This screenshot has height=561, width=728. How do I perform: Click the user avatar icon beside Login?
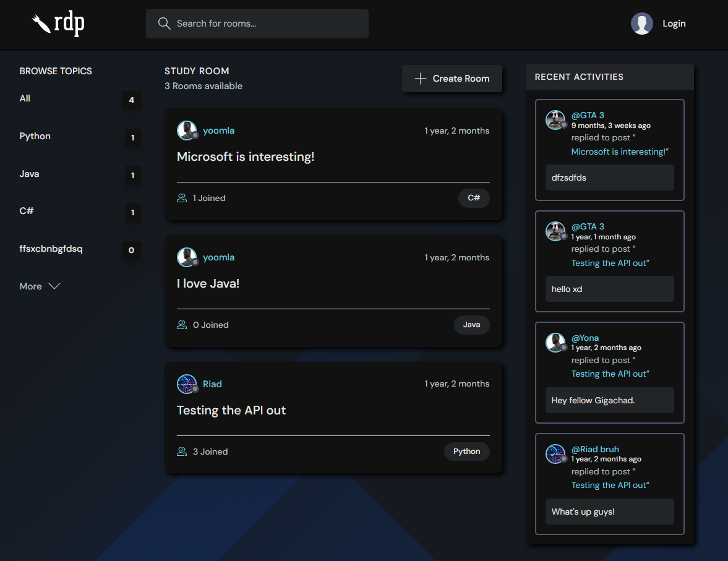(x=641, y=24)
